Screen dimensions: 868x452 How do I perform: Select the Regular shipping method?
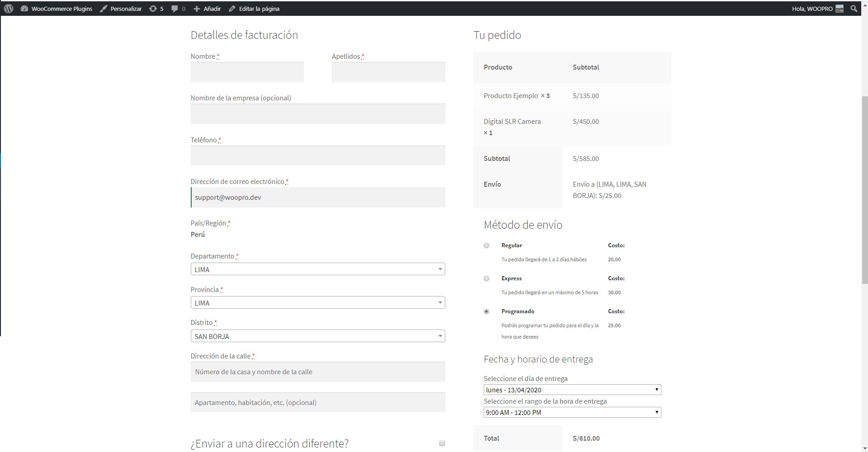[x=486, y=245]
